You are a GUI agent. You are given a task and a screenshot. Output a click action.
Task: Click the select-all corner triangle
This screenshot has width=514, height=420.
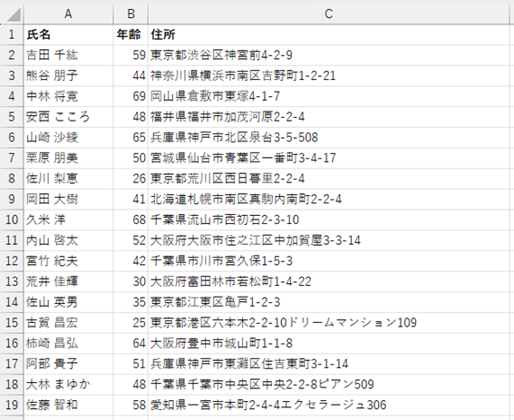[x=12, y=14]
